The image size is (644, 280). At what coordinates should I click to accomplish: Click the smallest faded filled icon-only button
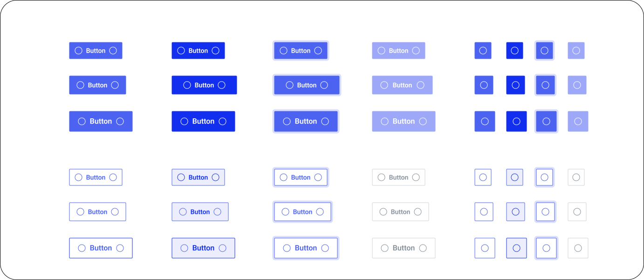[x=576, y=51]
